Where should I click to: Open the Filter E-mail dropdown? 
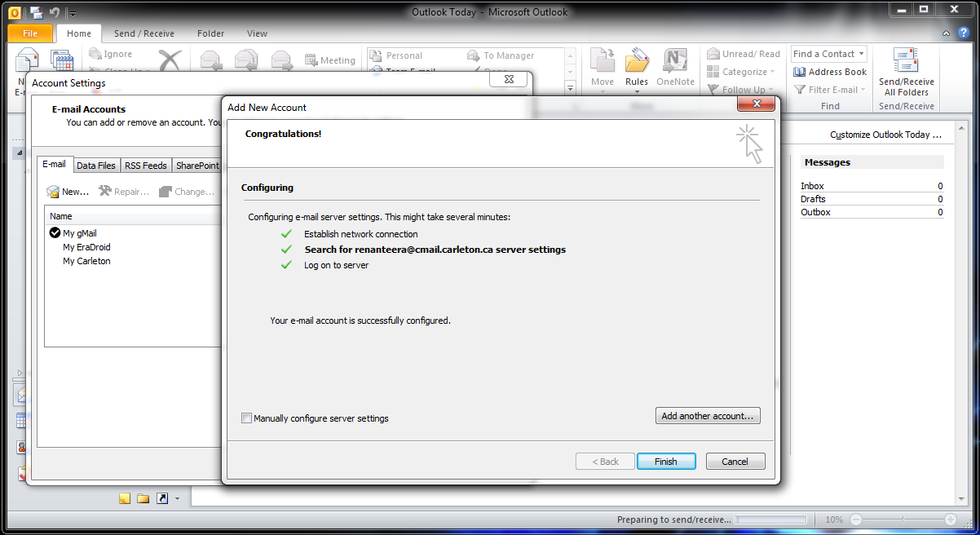[831, 90]
